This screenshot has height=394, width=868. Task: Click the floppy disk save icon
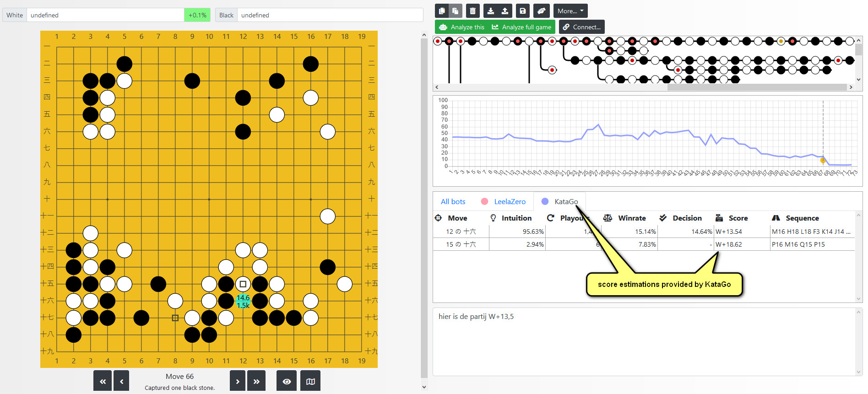(523, 11)
